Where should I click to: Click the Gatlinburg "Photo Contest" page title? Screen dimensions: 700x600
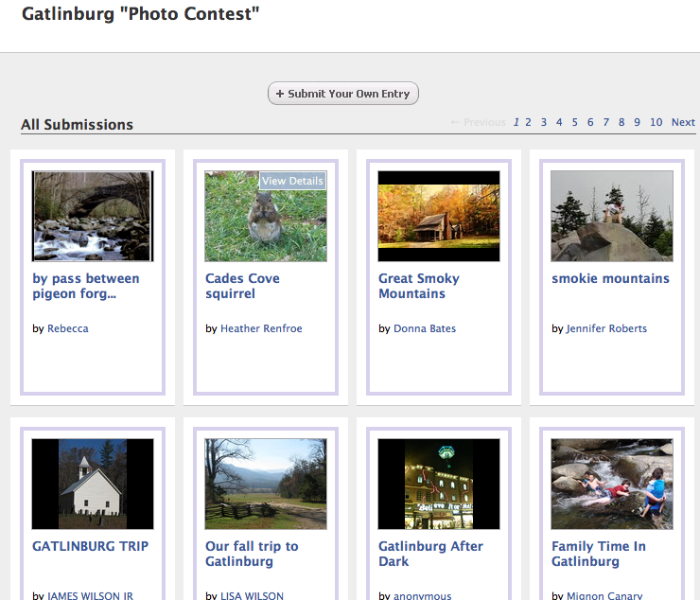(x=141, y=14)
